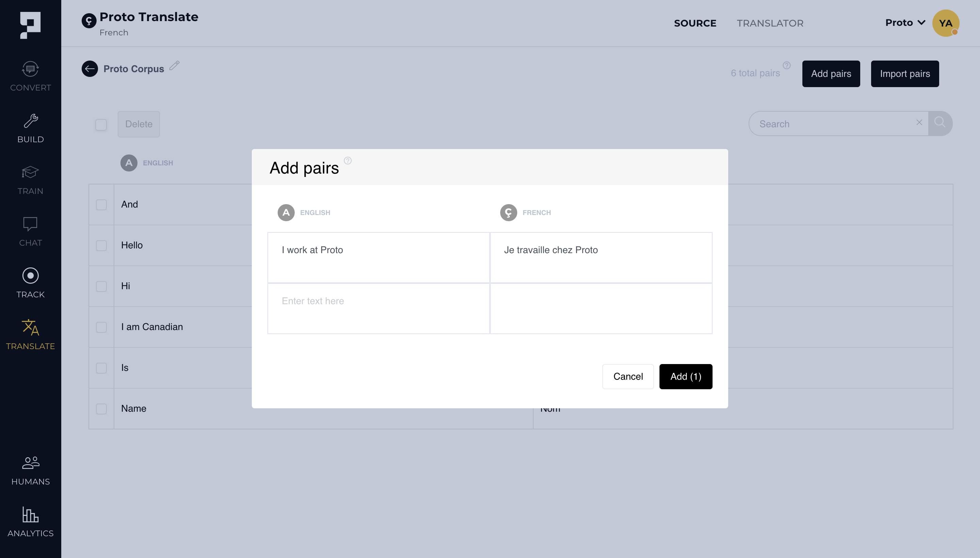Viewport: 980px width, 558px height.
Task: Go to Train graduation cap icon
Action: pos(30,173)
